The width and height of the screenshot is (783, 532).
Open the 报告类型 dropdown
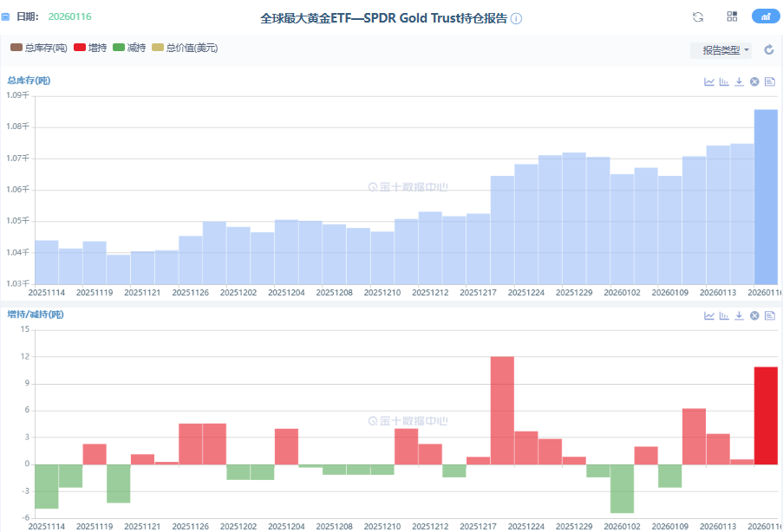click(721, 50)
